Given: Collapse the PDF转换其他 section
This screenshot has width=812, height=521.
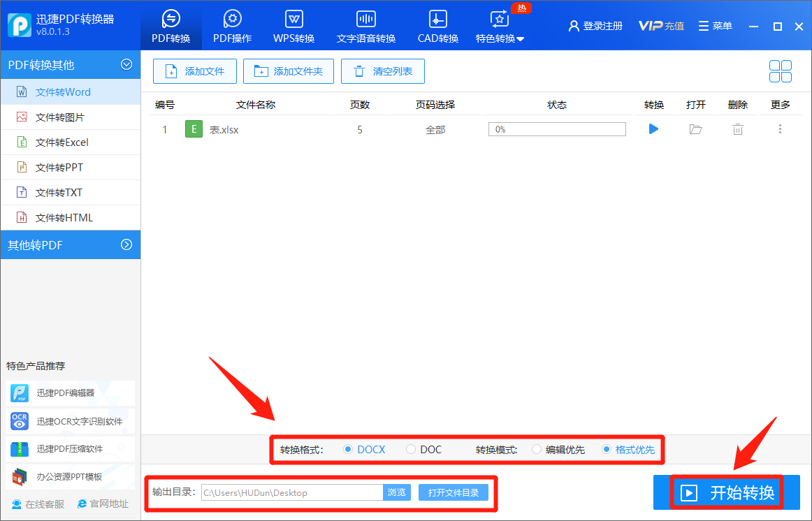Looking at the screenshot, I should click(126, 64).
